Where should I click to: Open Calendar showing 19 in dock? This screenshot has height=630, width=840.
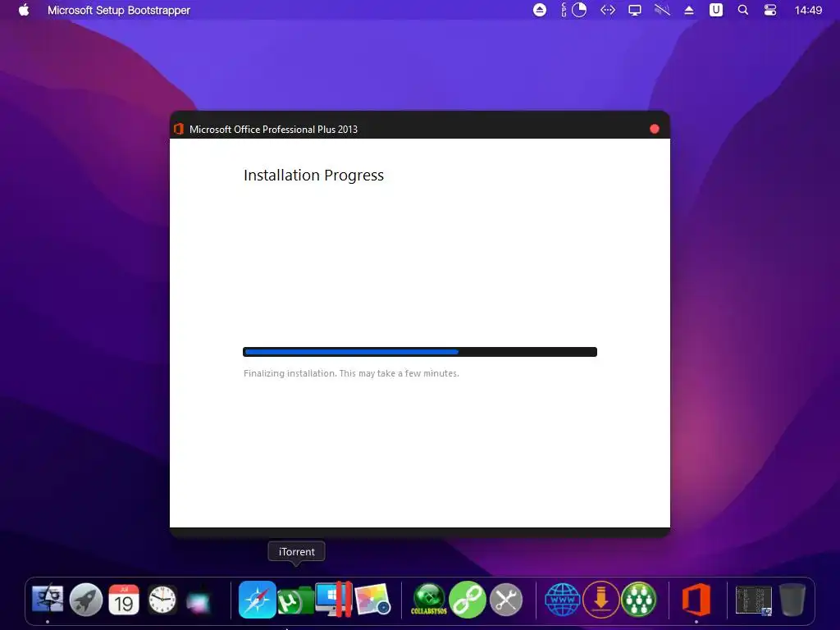pyautogui.click(x=124, y=599)
